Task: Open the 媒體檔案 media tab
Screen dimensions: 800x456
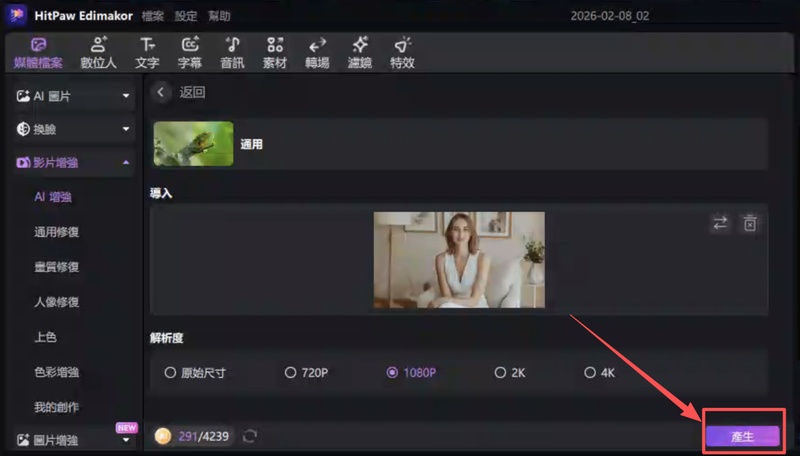Action: 38,53
